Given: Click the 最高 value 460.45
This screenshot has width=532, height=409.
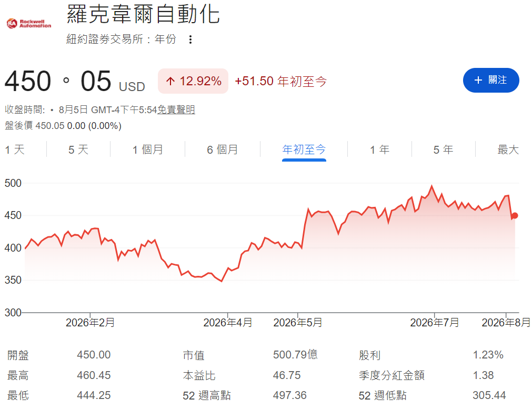Looking at the screenshot, I should coord(94,375).
